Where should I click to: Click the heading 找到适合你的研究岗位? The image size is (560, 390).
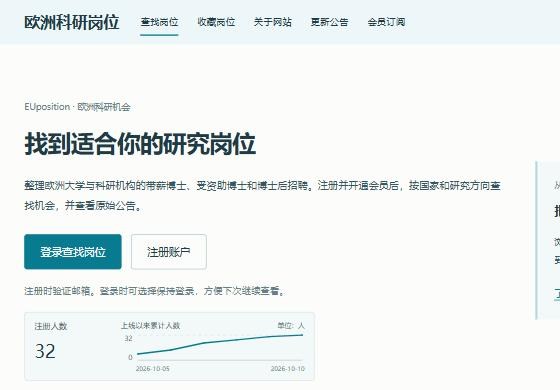click(140, 144)
